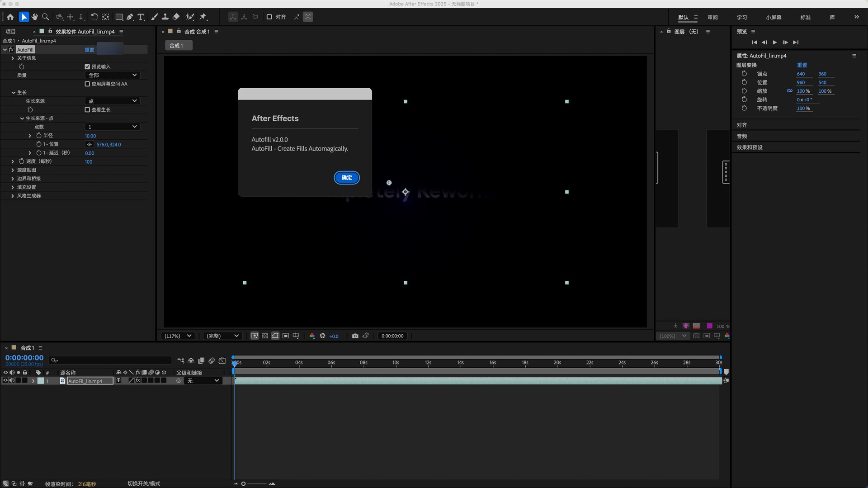This screenshot has width=868, height=488.
Task: Open the 质量 dropdown set to 全部
Action: pyautogui.click(x=112, y=75)
